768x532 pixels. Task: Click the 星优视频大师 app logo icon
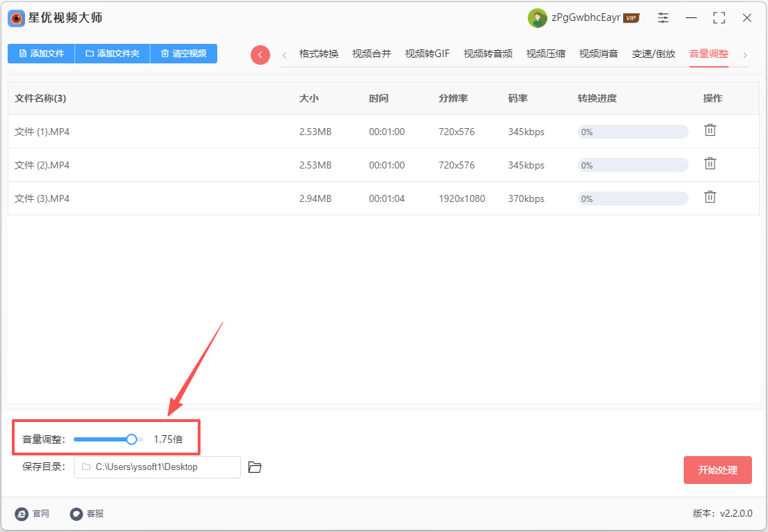pyautogui.click(x=16, y=18)
